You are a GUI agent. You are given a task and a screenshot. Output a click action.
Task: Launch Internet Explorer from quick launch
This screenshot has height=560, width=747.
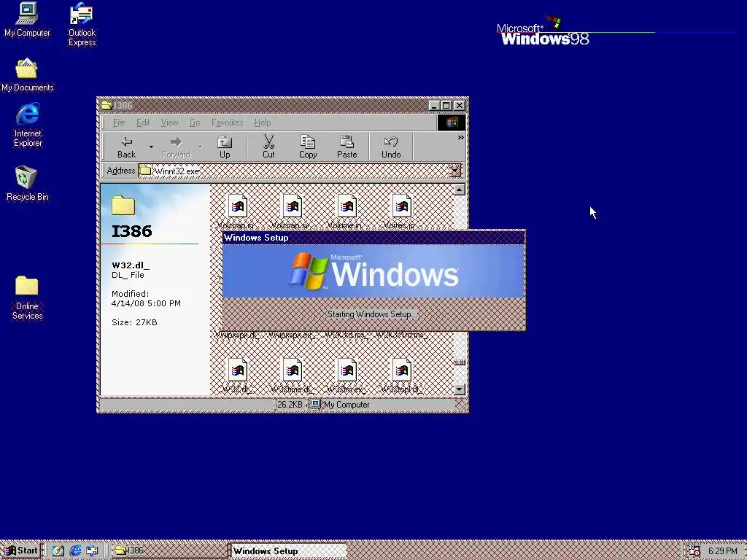(75, 551)
